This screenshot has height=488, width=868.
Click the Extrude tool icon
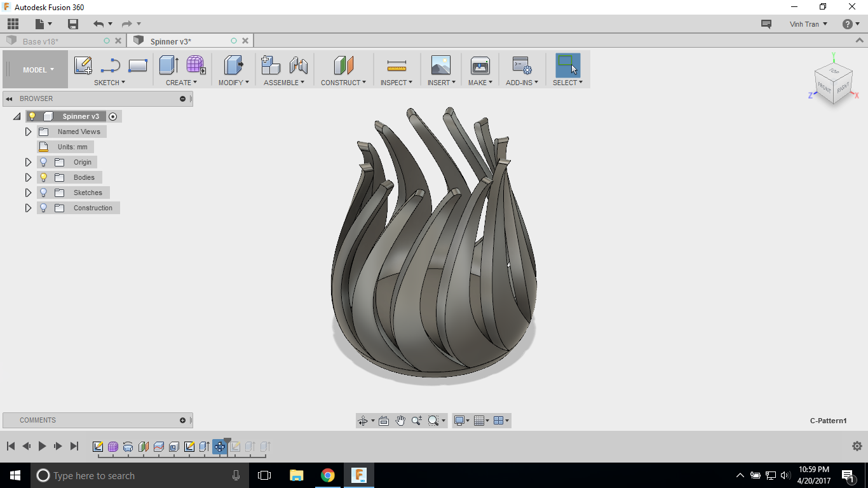(169, 65)
